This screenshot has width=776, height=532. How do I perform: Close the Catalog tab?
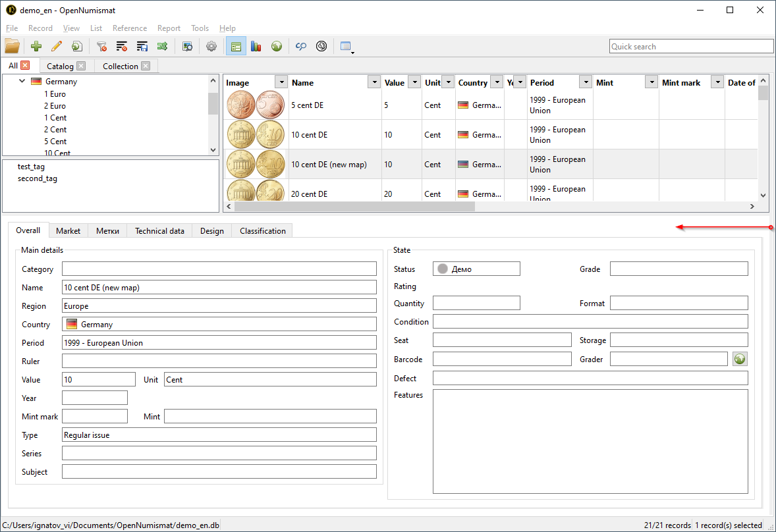[81, 66]
